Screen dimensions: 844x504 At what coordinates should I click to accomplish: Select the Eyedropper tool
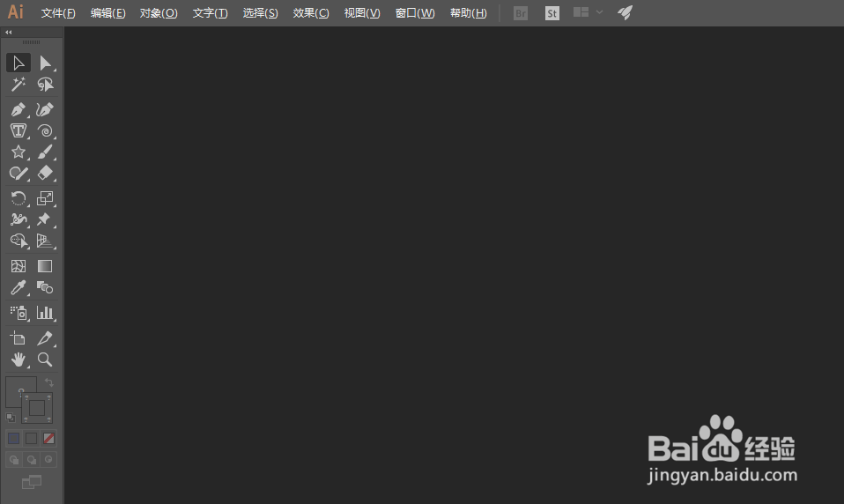pyautogui.click(x=19, y=287)
